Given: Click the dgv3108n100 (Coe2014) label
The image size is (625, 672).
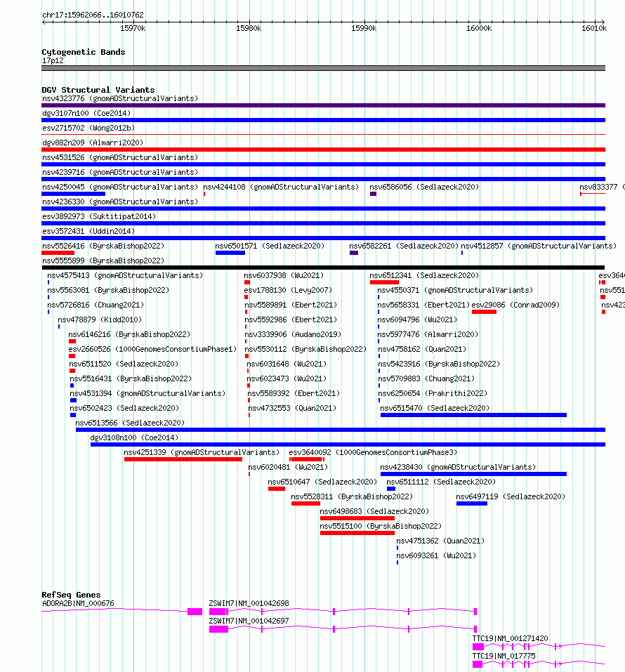Looking at the screenshot, I should [x=135, y=438].
